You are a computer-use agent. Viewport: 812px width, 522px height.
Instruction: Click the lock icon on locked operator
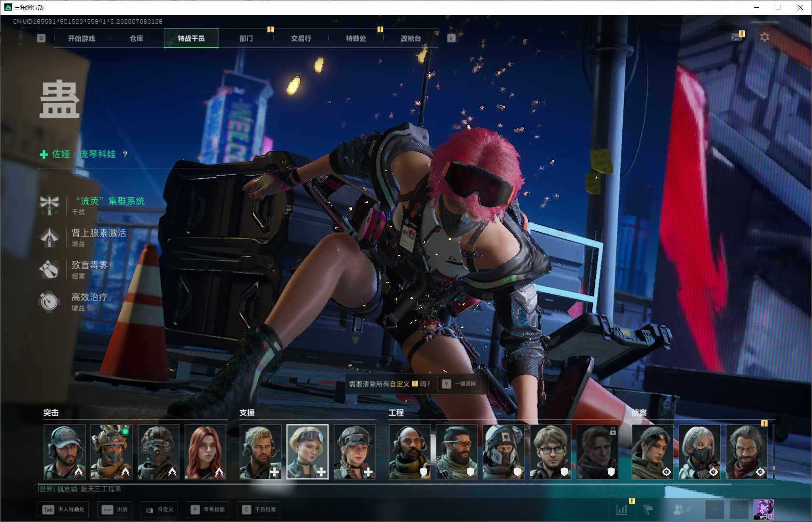point(613,431)
